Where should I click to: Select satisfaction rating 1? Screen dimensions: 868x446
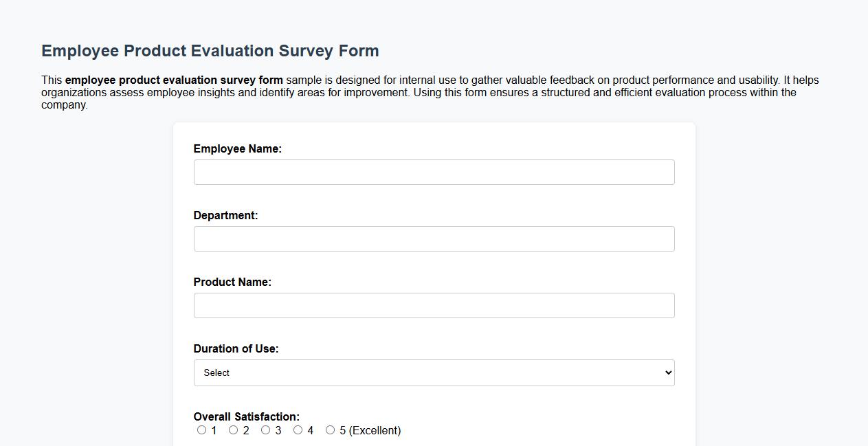point(201,430)
